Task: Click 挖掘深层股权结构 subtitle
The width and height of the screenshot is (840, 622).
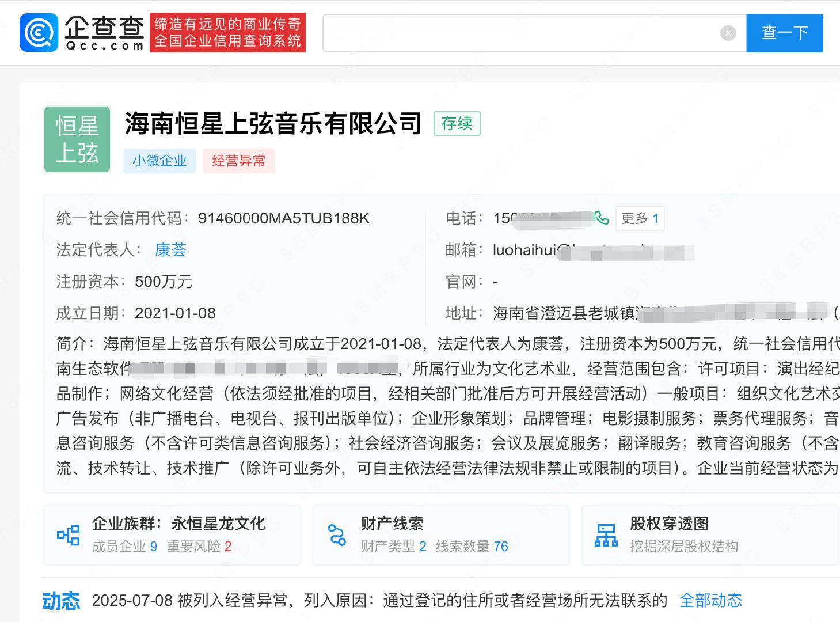Action: [x=684, y=547]
